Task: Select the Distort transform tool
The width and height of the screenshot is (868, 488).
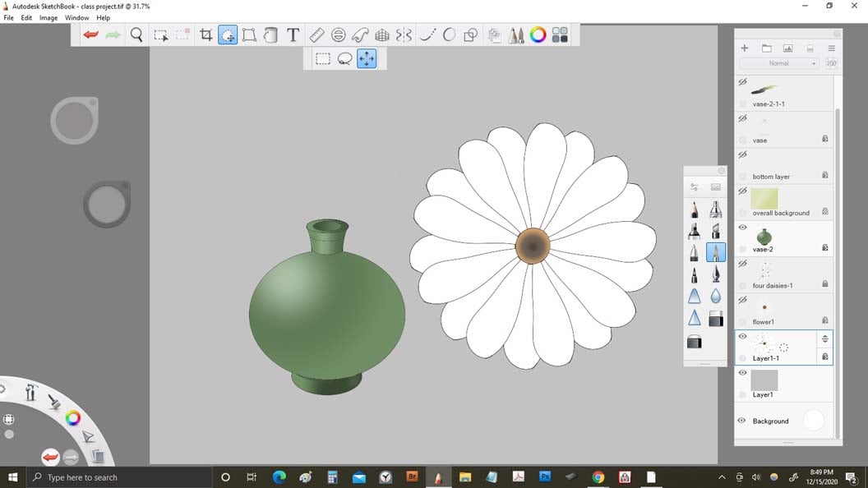Action: point(249,35)
